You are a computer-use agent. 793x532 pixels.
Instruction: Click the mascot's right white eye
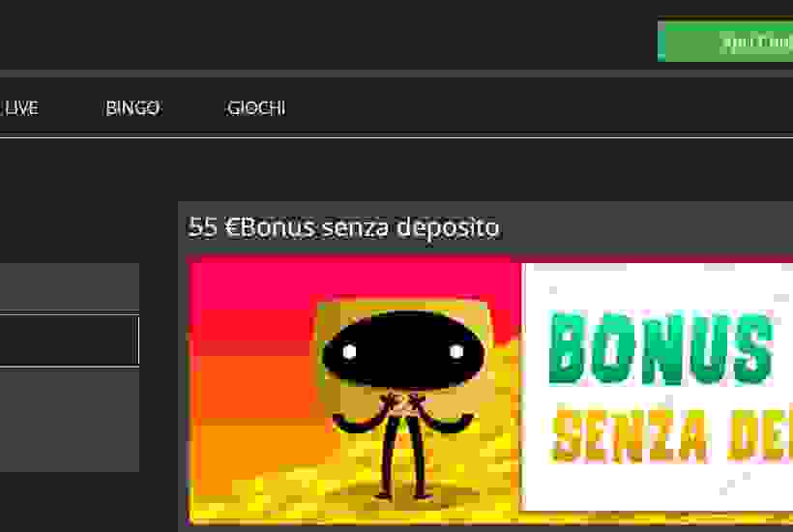pos(456,351)
